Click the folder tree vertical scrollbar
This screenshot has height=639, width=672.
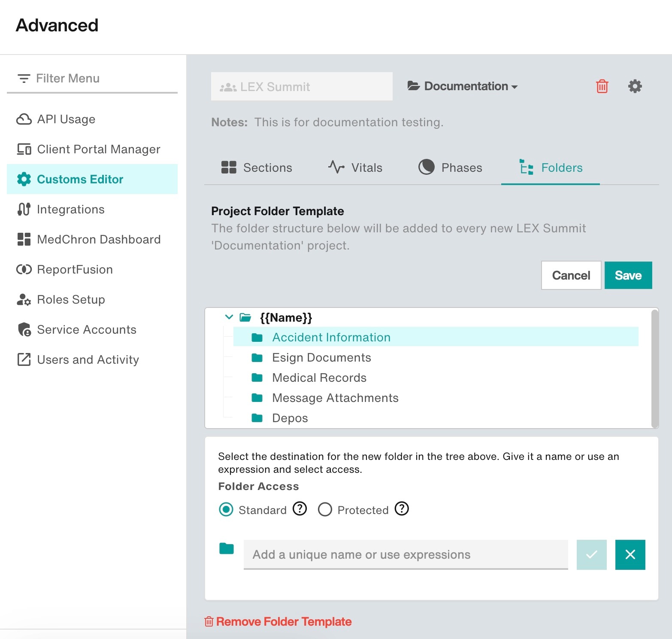tap(655, 368)
